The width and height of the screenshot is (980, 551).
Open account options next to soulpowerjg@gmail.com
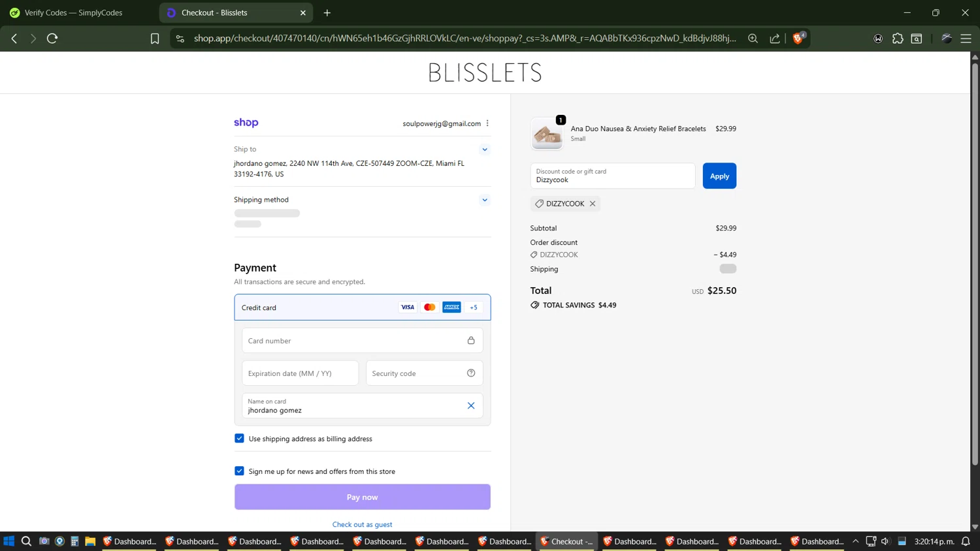[x=487, y=123]
